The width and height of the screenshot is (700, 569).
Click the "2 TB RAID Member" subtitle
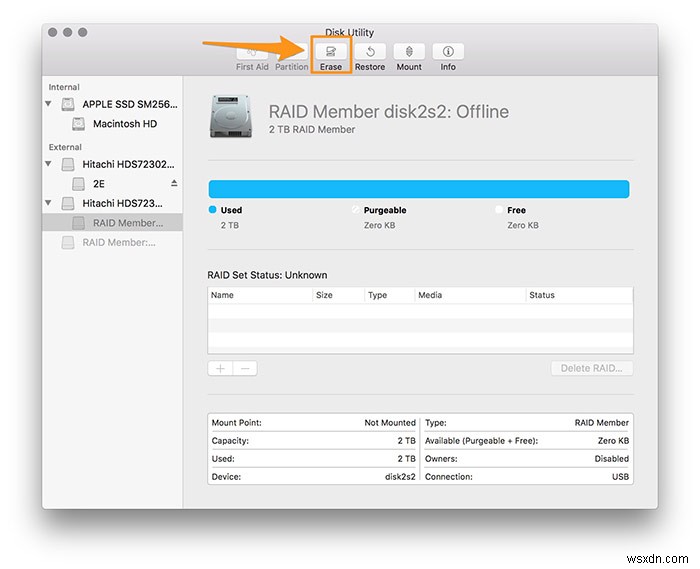pos(312,129)
